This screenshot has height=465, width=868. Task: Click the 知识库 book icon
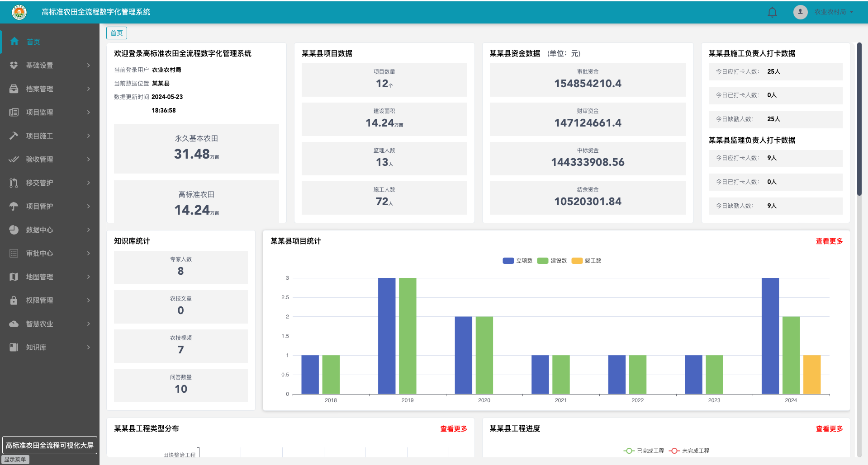tap(14, 347)
